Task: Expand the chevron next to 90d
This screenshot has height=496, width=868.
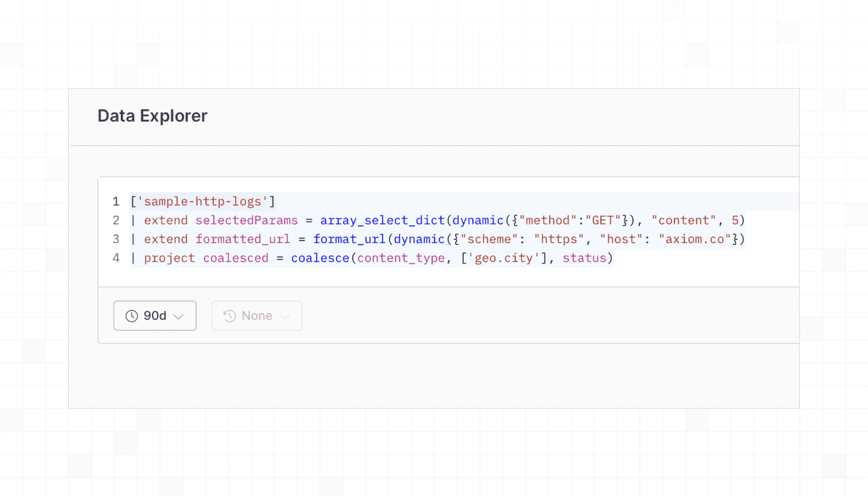Action: point(179,317)
